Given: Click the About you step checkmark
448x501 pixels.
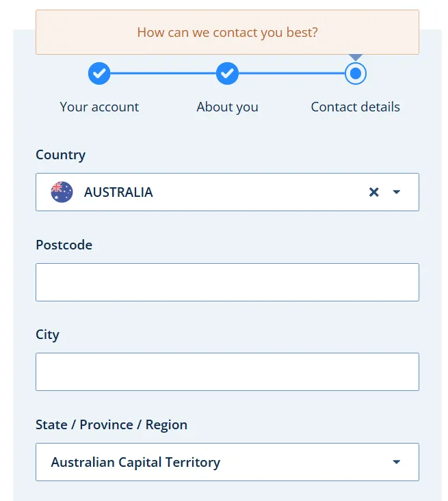Looking at the screenshot, I should [227, 73].
